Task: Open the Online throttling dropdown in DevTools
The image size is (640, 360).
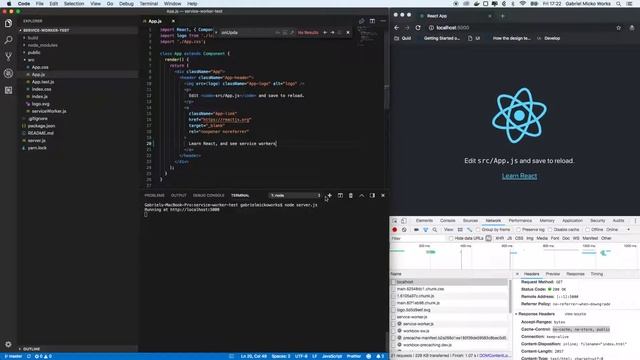Action: click(618, 230)
